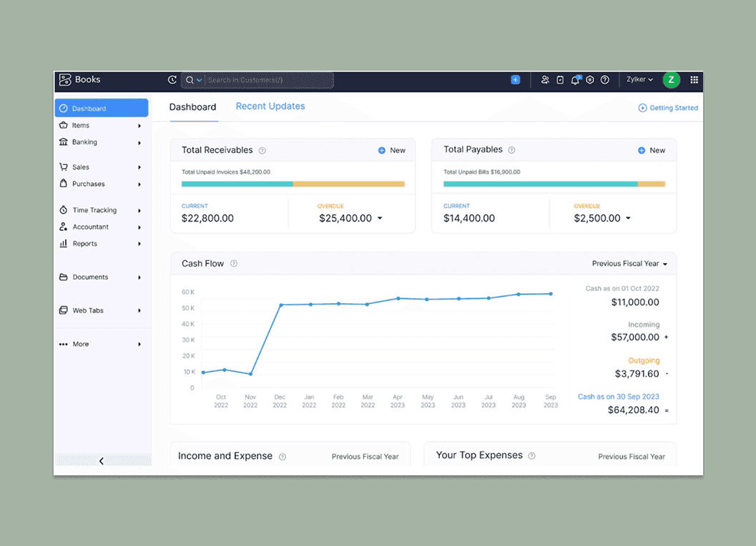The height and width of the screenshot is (546, 756).
Task: Open the Getting Started link
Action: (668, 107)
